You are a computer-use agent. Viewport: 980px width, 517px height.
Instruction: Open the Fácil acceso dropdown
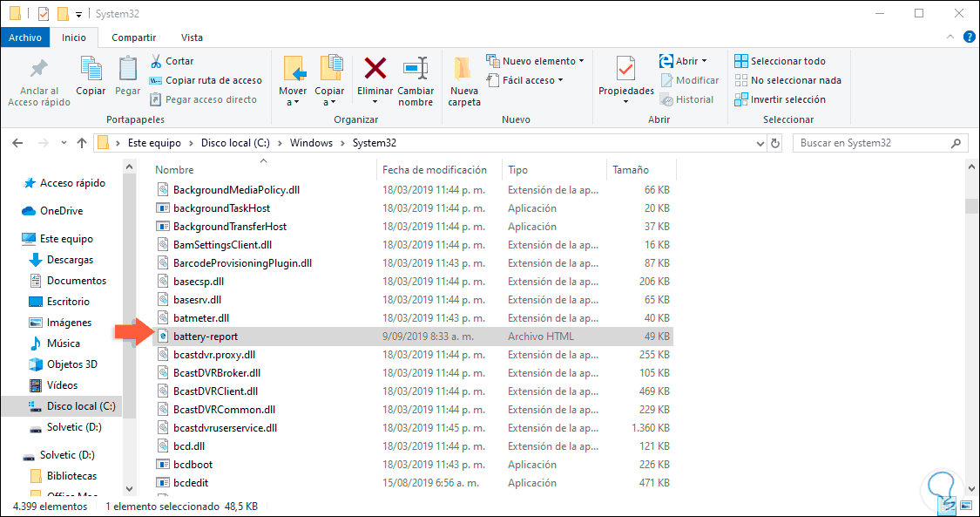(x=525, y=80)
